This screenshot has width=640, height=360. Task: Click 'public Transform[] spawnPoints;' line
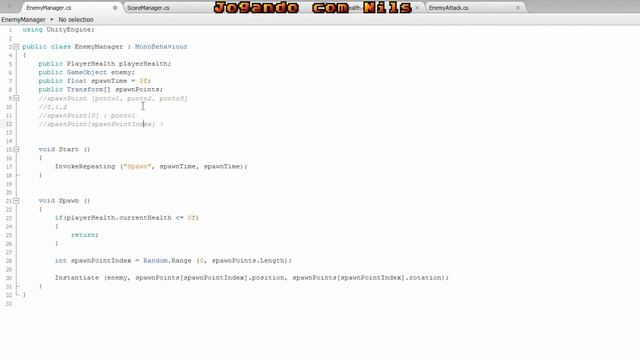(101, 90)
